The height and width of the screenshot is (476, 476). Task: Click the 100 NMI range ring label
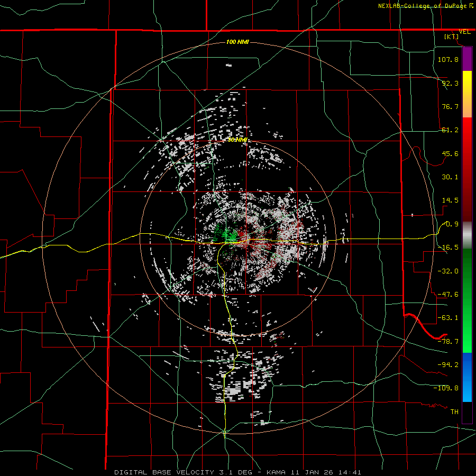point(237,42)
